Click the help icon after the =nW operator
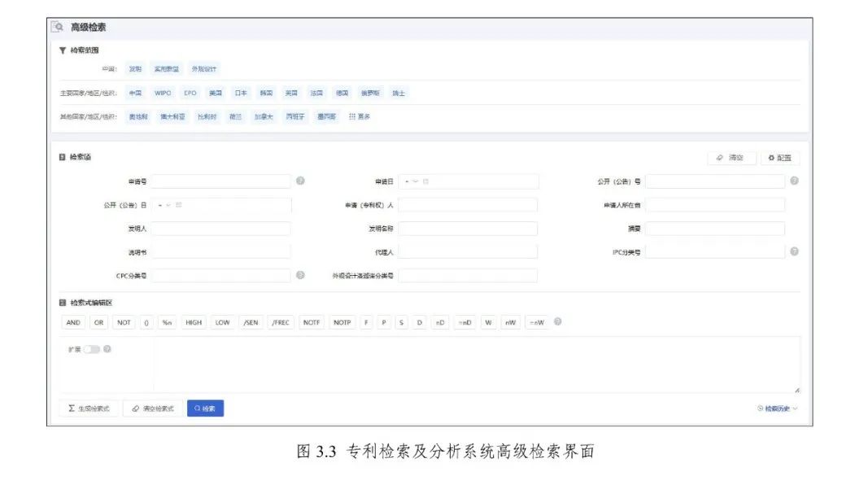 557,321
